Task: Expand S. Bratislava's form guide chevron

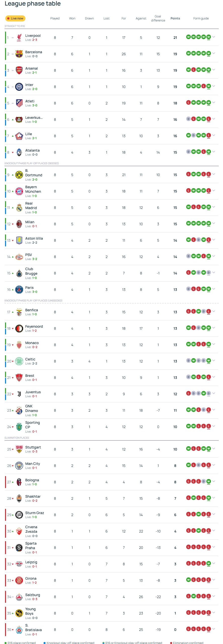Action: [214, 629]
